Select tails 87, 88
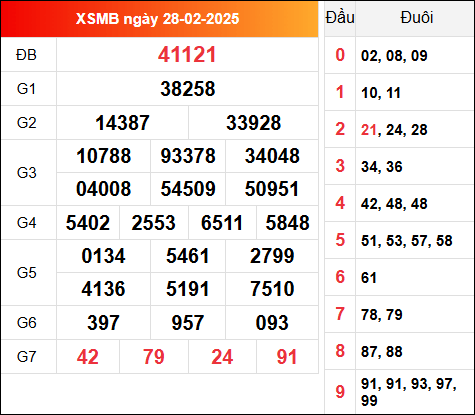The height and width of the screenshot is (415, 475). click(x=382, y=352)
